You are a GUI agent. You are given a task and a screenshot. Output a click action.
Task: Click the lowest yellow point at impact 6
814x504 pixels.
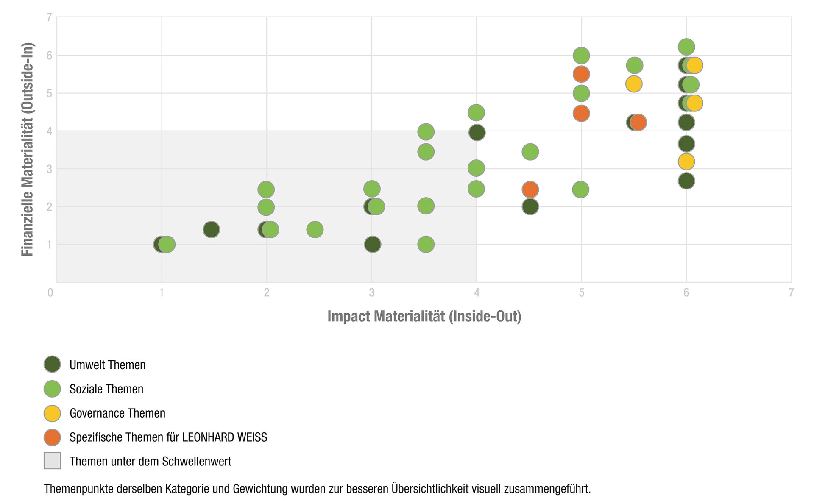tap(686, 162)
